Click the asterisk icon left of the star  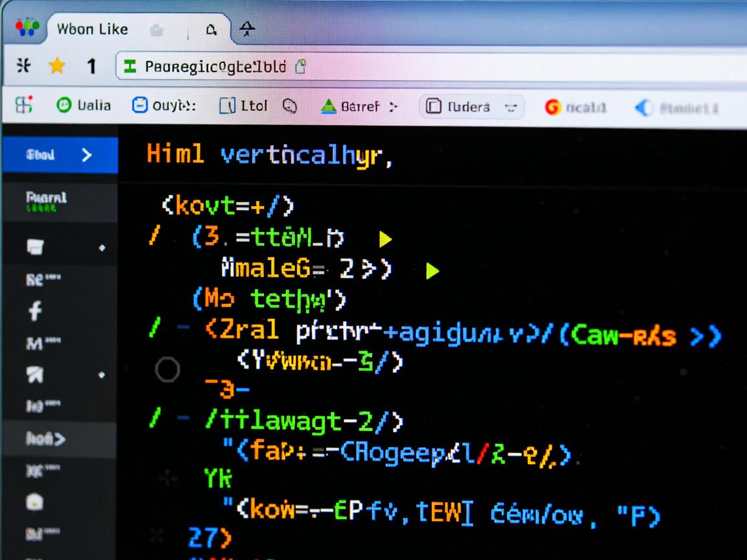(x=23, y=66)
